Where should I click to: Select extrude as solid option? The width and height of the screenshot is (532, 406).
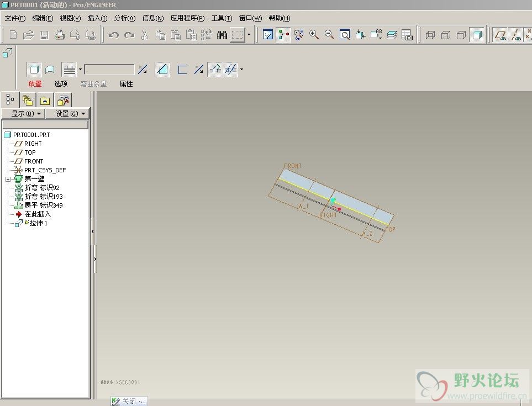coord(34,70)
